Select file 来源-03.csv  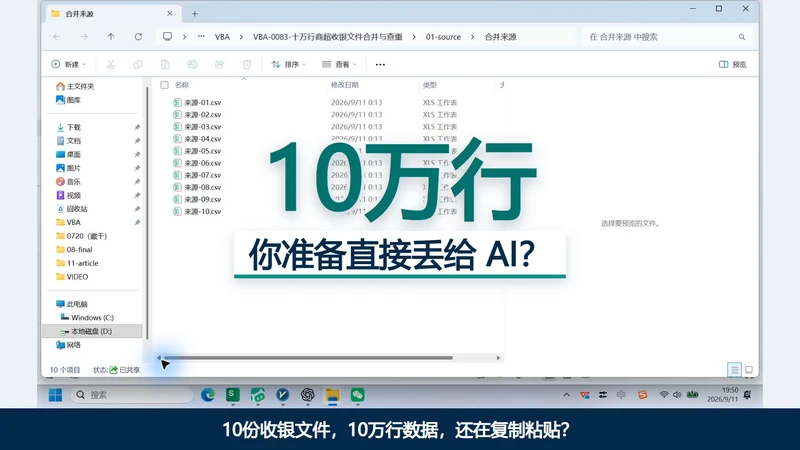point(203,127)
